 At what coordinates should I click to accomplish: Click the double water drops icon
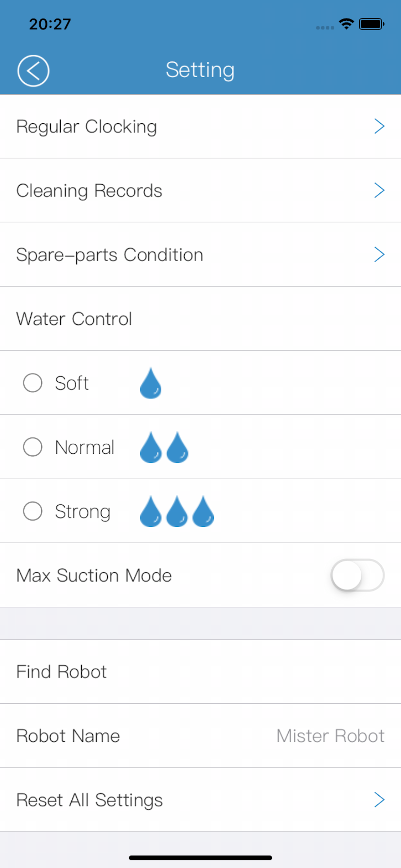coord(164,447)
